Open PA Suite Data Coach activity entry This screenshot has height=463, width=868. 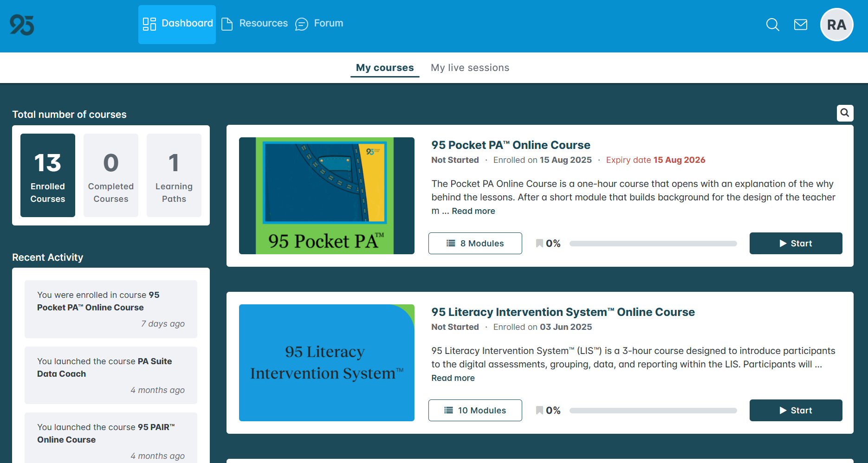[x=111, y=375]
